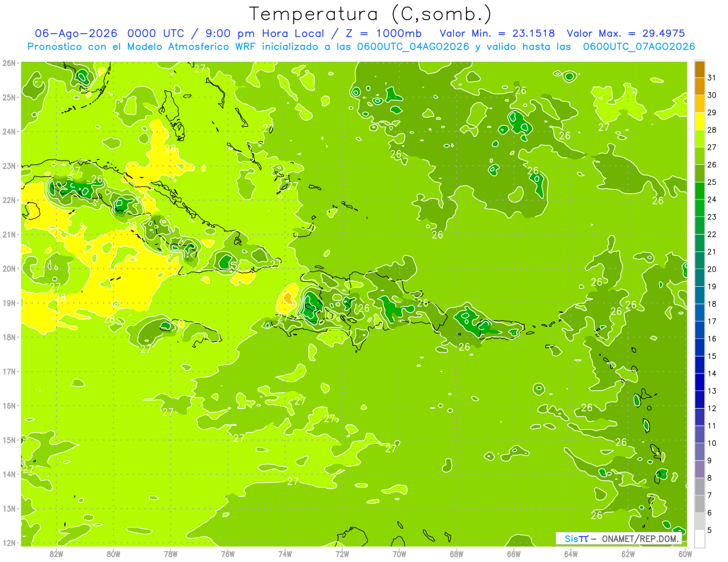Click colorbar label 20
Screen dimensions: 728x562
point(712,269)
